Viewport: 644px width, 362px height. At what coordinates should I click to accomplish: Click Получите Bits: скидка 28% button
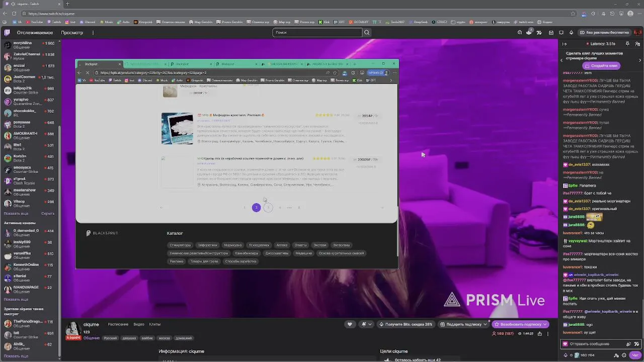point(406,324)
